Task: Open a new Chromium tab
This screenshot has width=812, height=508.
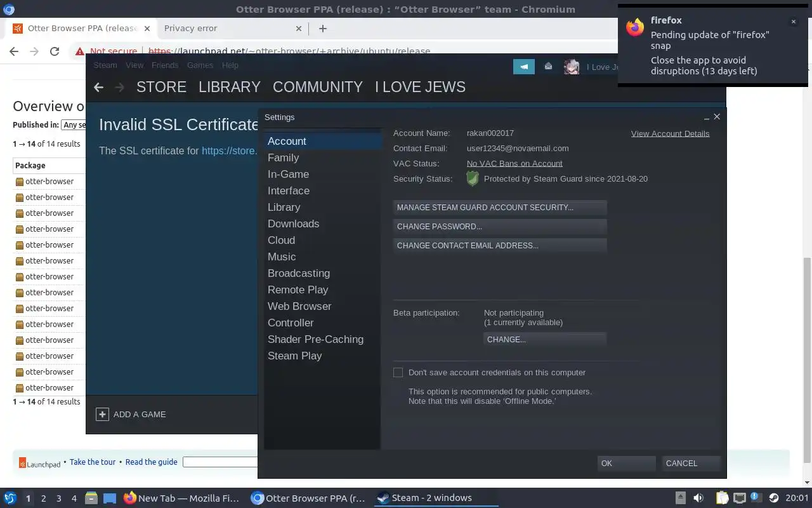Action: pos(322,28)
